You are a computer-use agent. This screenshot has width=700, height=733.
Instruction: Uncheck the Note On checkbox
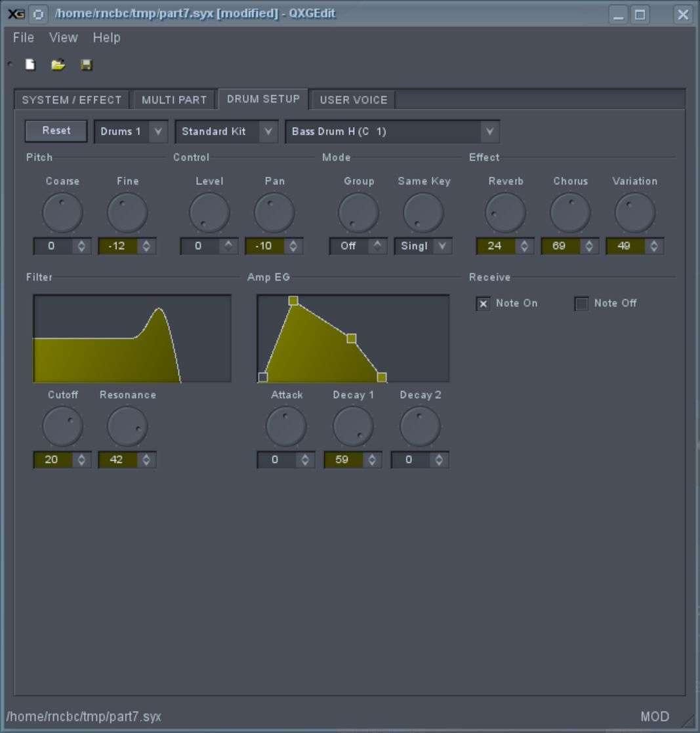[484, 304]
